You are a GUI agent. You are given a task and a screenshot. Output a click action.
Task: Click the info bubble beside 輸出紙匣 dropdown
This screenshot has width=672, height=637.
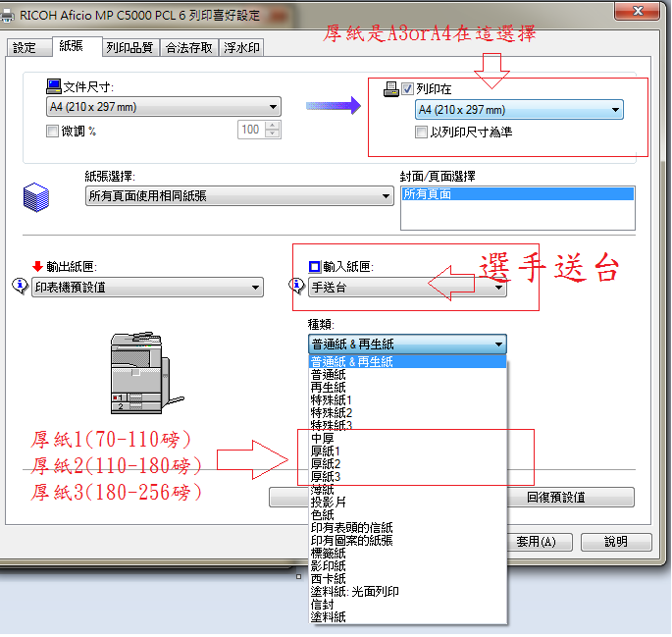click(20, 285)
